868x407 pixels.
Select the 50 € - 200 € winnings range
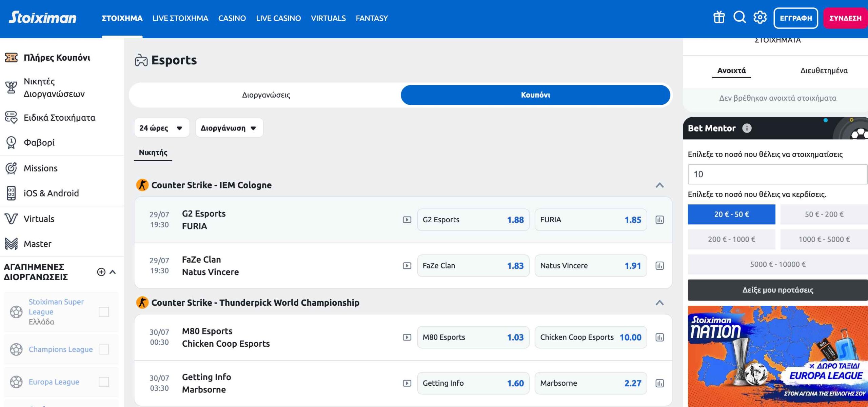824,214
